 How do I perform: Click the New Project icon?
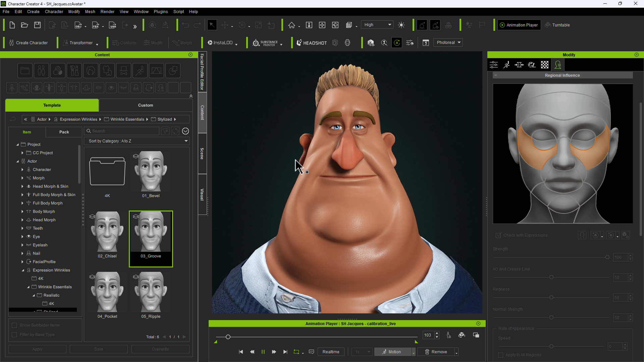12,25
